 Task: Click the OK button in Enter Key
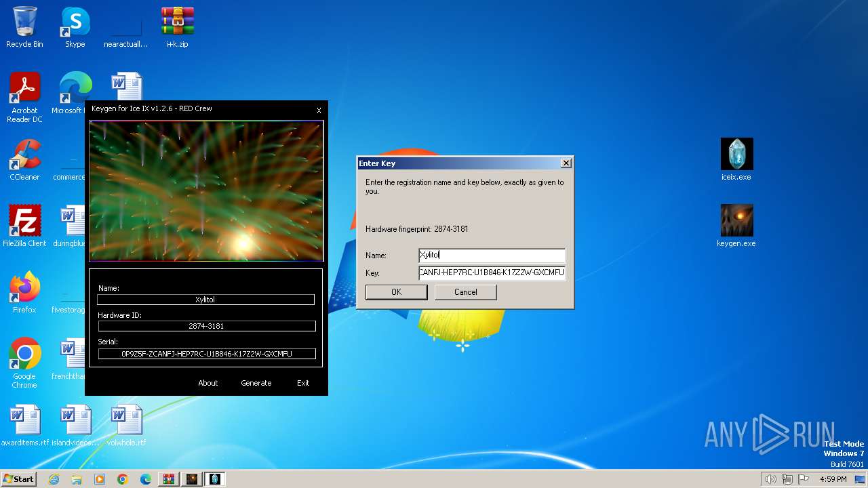tap(397, 292)
